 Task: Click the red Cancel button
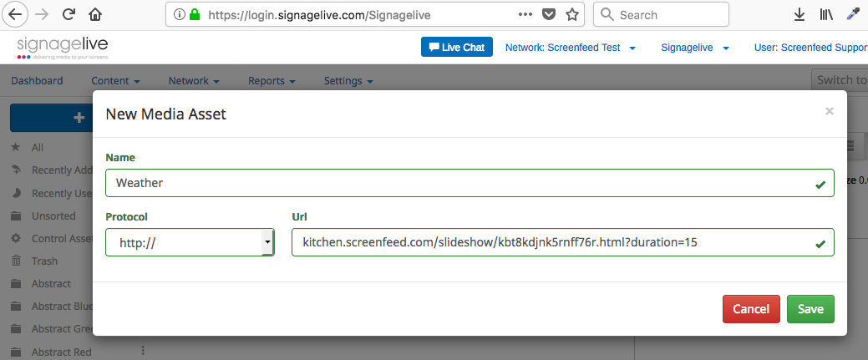(751, 309)
